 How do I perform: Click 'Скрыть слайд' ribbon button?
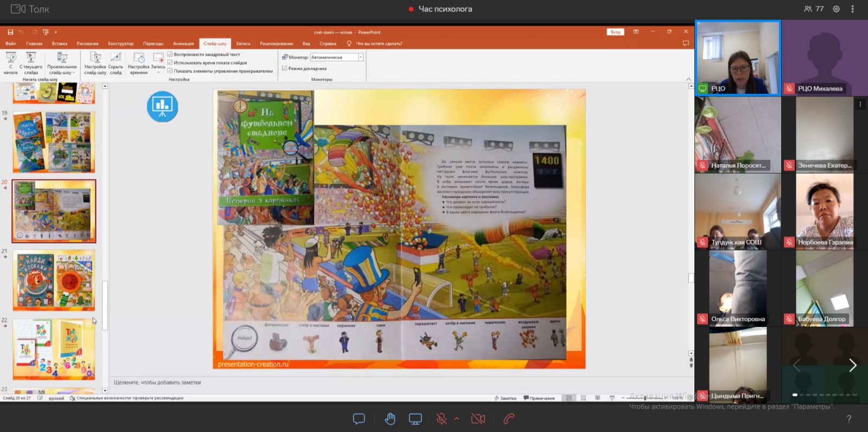pos(116,63)
